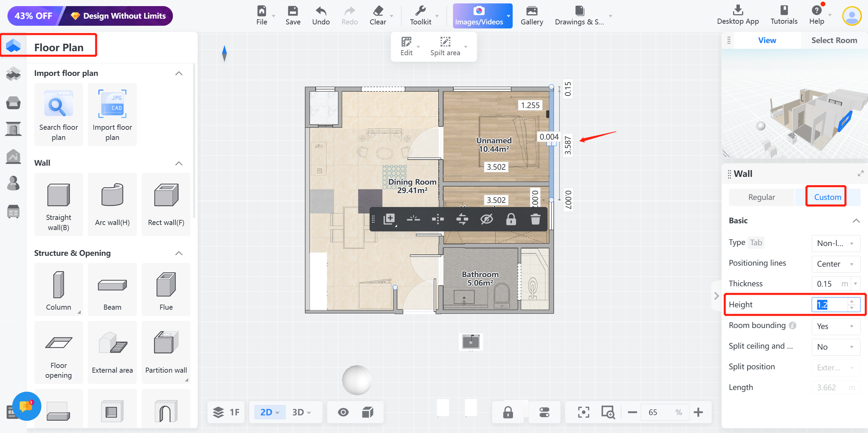Screen dimensions: 868x433
Task: Click the wall Height input field
Action: 829,305
